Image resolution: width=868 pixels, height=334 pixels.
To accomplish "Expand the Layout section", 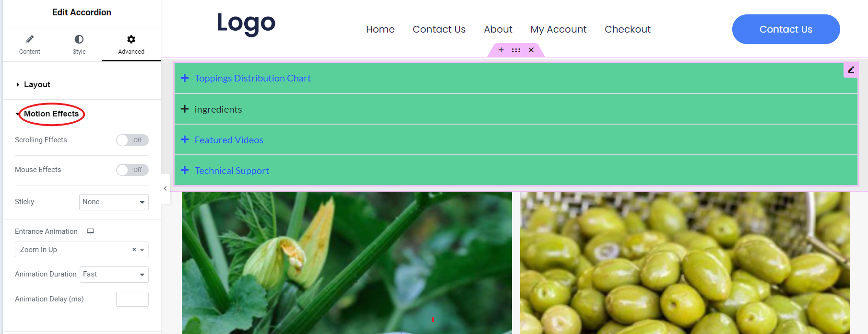I will tap(37, 84).
